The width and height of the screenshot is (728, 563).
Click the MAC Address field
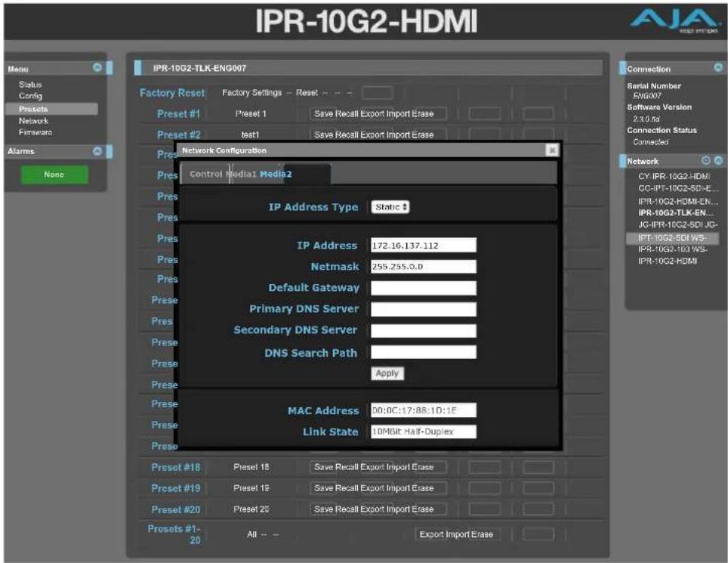click(424, 410)
